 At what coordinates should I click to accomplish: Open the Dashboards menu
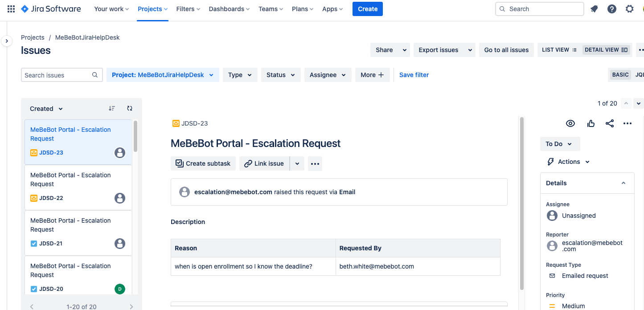tap(229, 9)
